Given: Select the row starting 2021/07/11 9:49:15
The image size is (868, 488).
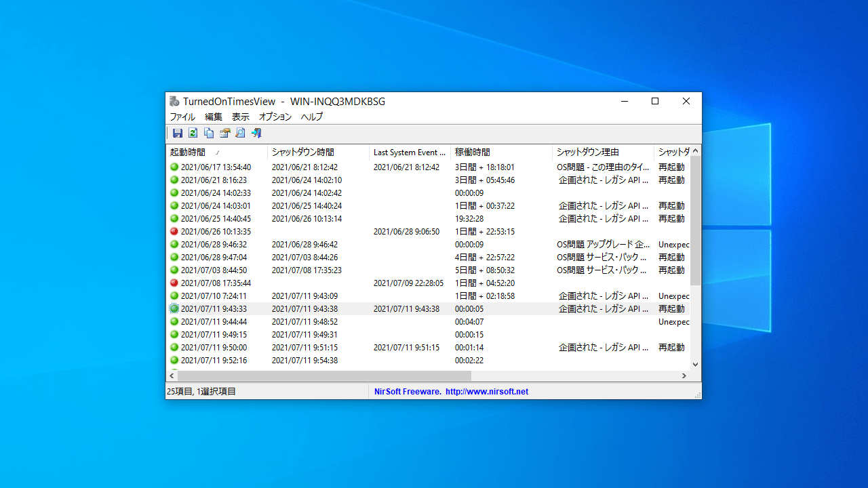Looking at the screenshot, I should 428,334.
